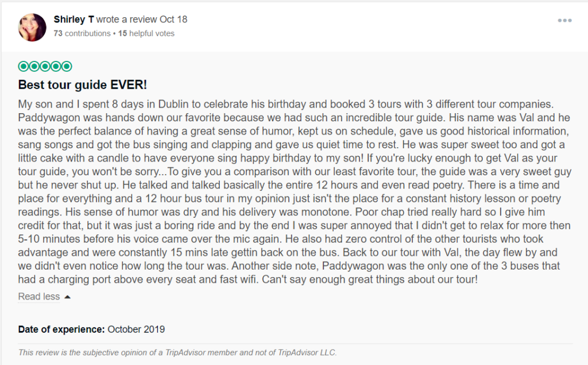Click the review body paragraph text

(x=295, y=191)
